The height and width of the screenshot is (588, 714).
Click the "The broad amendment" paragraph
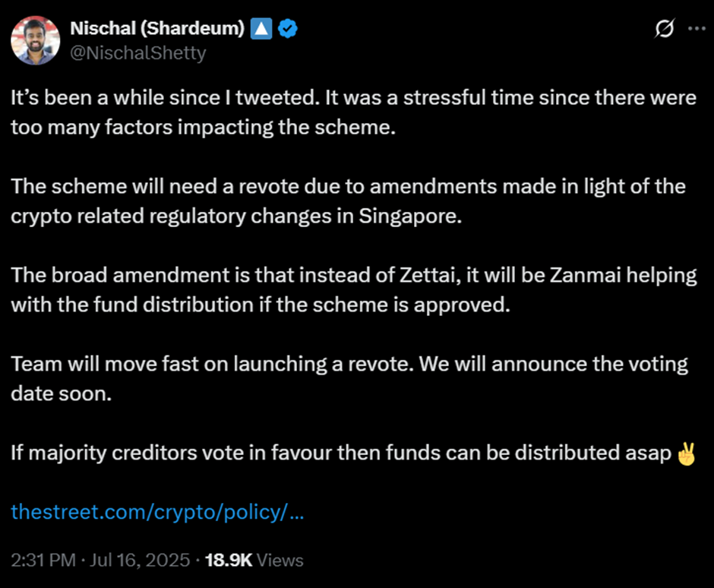coord(354,290)
